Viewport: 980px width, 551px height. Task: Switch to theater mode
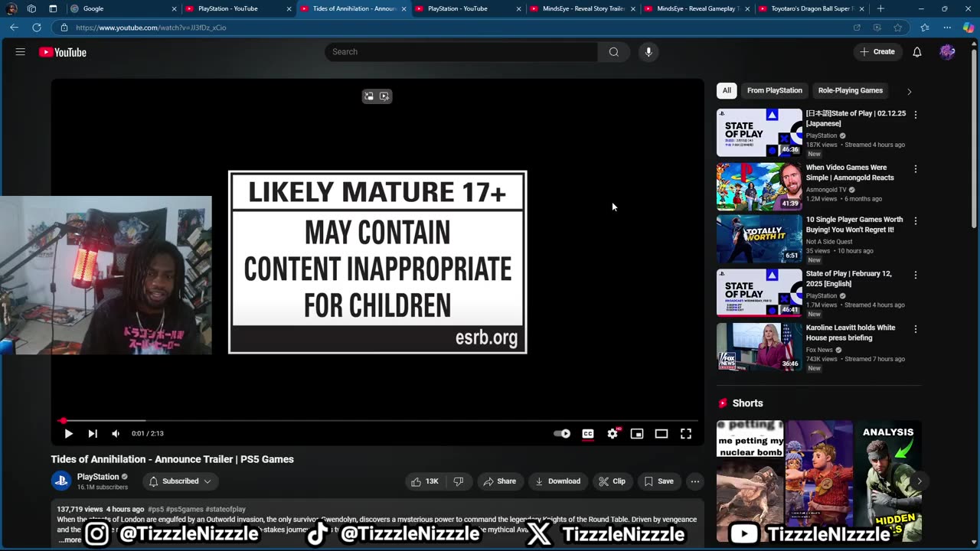pos(661,433)
